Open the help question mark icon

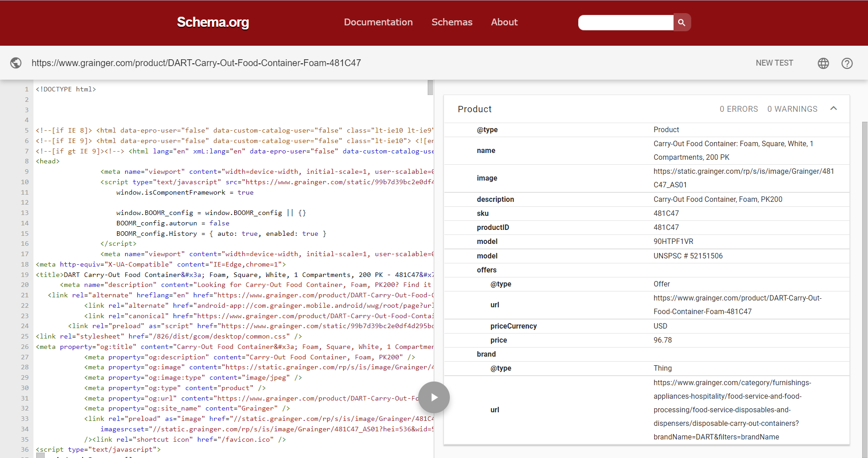coord(847,63)
